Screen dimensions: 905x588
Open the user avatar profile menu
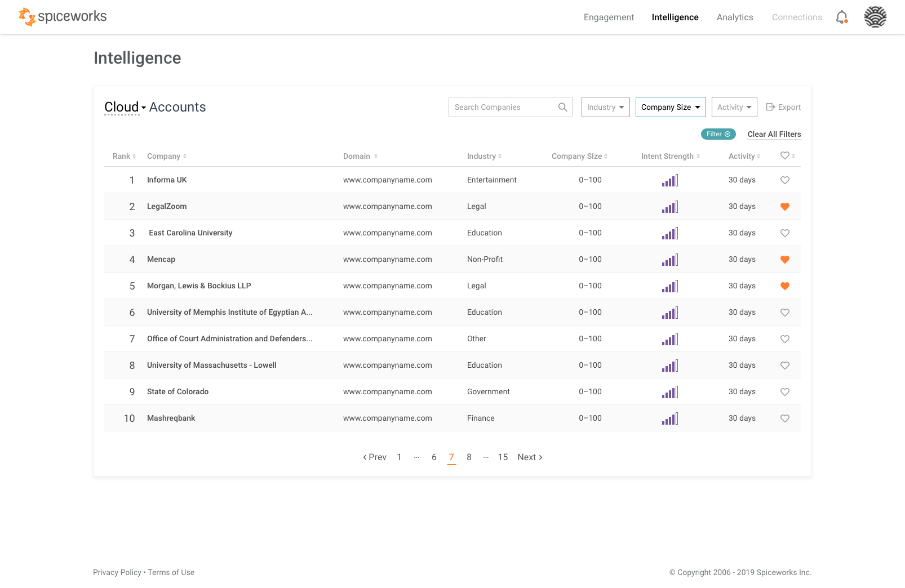click(875, 17)
